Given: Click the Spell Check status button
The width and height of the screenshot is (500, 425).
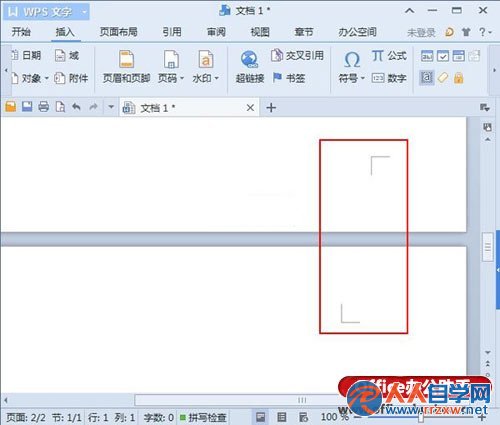Looking at the screenshot, I should click(203, 417).
